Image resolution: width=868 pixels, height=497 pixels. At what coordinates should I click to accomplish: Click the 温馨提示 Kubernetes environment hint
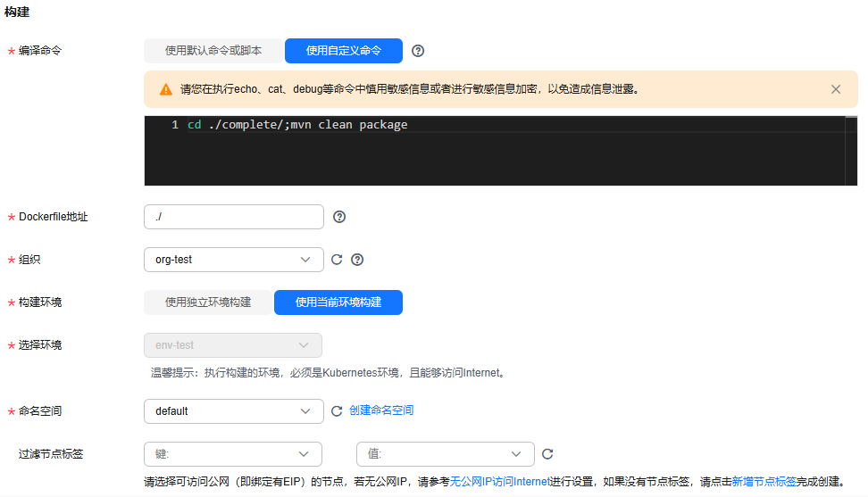(x=329, y=373)
